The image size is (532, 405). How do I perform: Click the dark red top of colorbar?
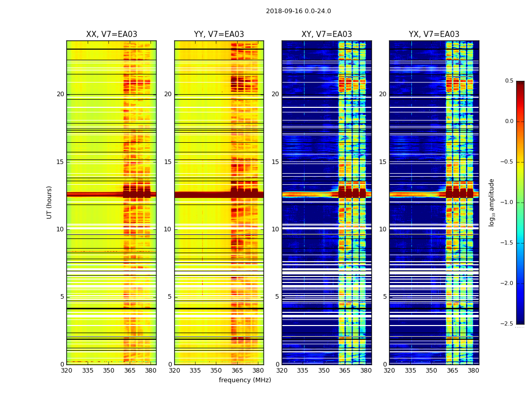520,83
